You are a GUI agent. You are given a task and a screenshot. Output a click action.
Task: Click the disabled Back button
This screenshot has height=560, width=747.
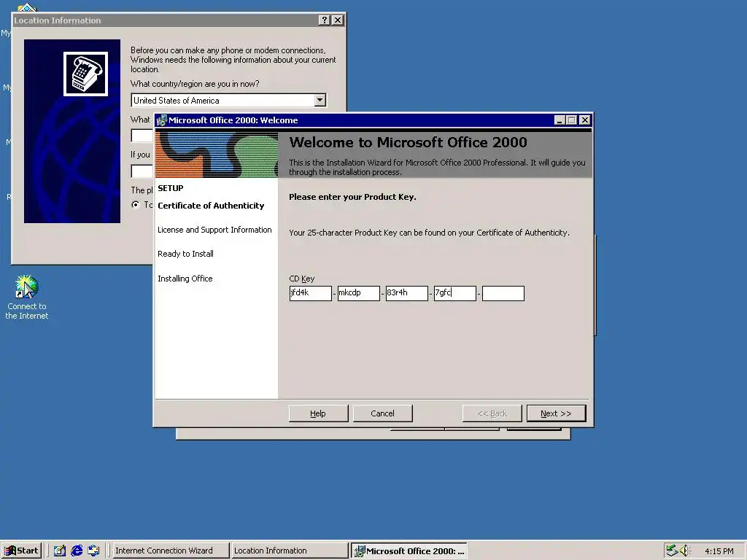492,413
